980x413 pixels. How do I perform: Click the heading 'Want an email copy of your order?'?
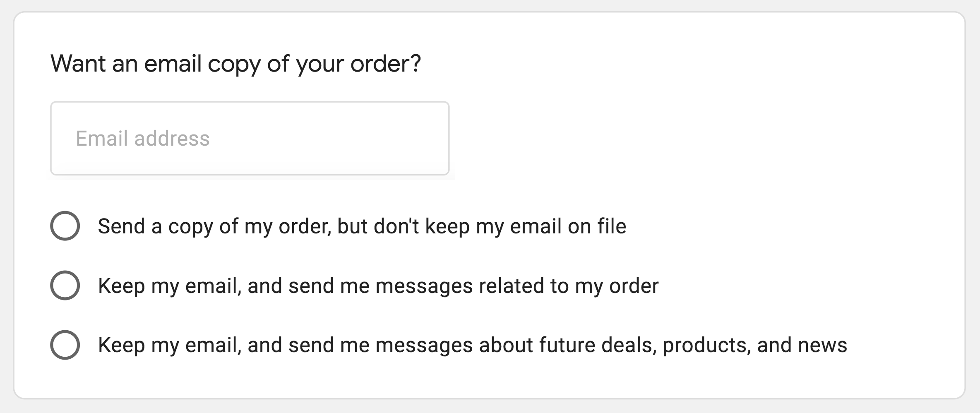(235, 63)
